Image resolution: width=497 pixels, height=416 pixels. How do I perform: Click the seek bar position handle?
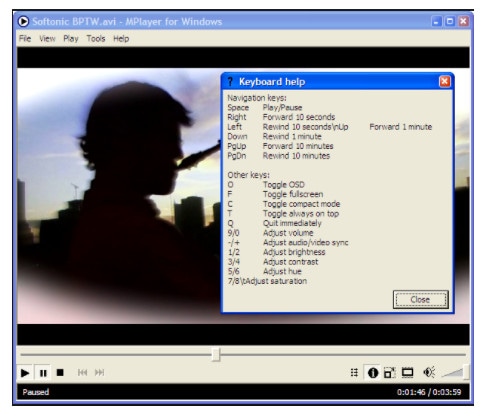(x=216, y=354)
